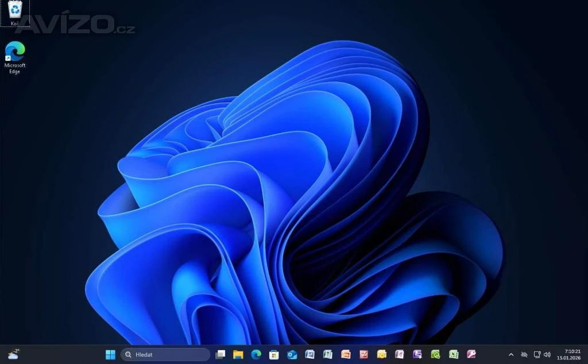The width and height of the screenshot is (588, 364).
Task: Click the Hledat search box
Action: [x=165, y=355]
